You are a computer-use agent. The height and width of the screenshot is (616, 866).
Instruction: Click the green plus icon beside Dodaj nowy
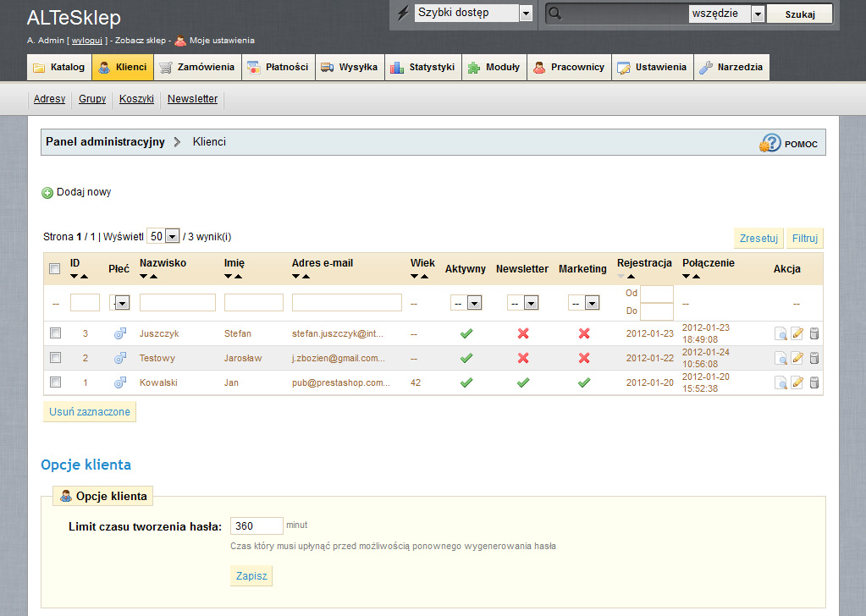(x=47, y=193)
